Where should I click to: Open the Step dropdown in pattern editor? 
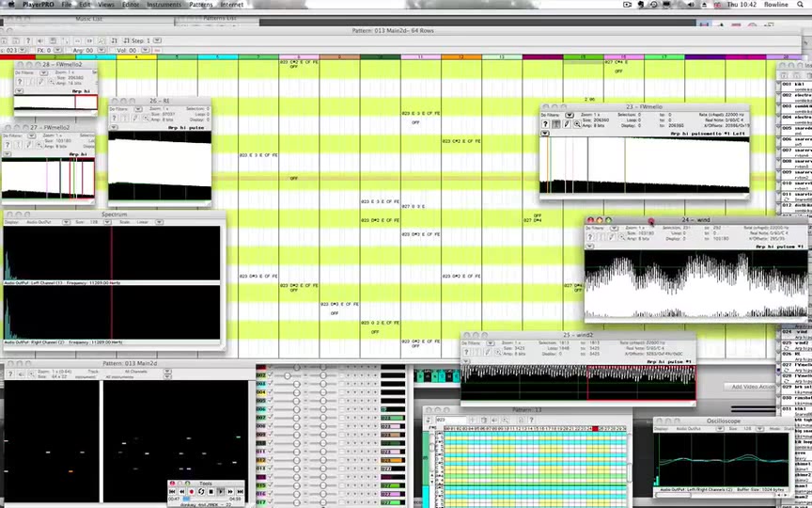[158, 41]
